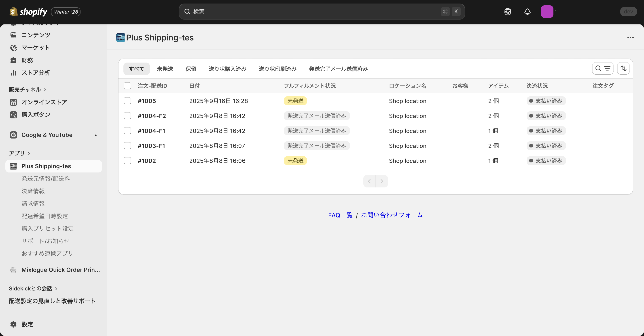The width and height of the screenshot is (644, 336).
Task: Open the お問い合わせフォーム link
Action: (392, 215)
